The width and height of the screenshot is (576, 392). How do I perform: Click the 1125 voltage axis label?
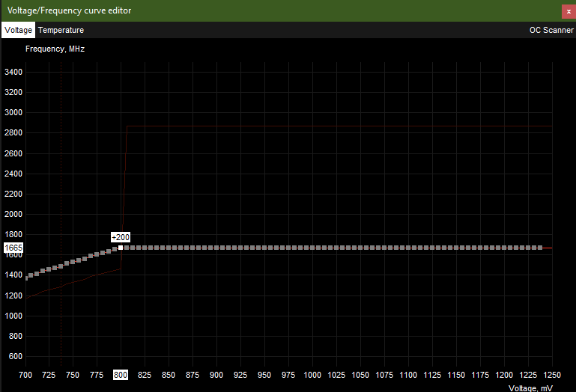pos(432,375)
